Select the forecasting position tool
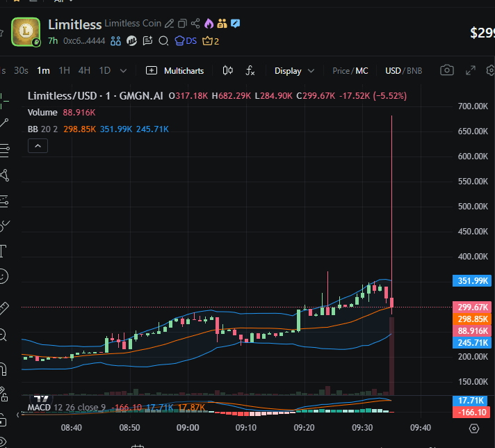The image size is (495, 448). coord(3,201)
